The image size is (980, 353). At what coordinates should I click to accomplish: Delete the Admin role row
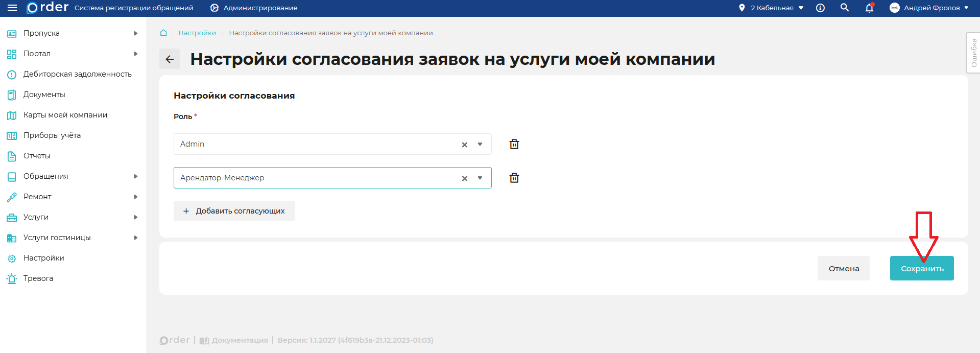pos(514,144)
